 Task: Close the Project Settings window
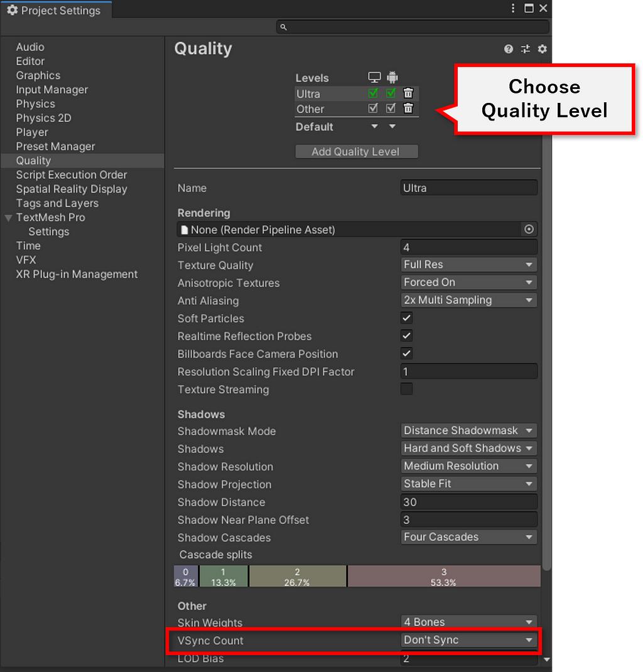[543, 8]
